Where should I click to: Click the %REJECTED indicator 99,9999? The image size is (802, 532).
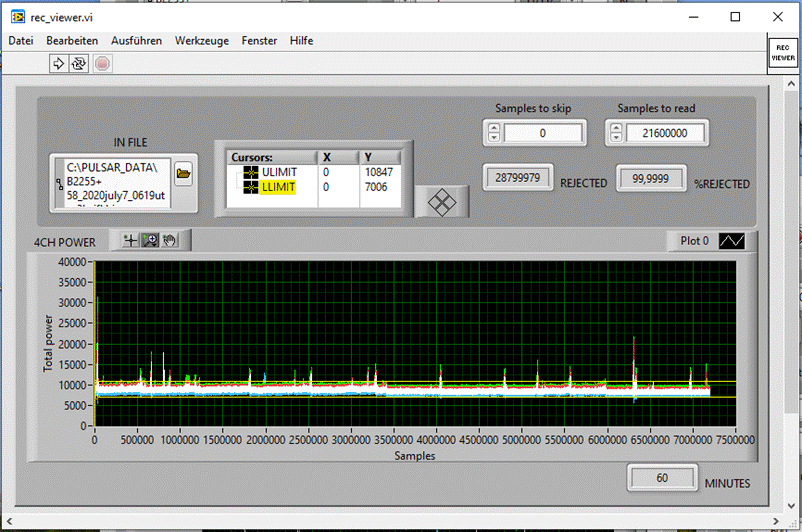click(x=651, y=179)
